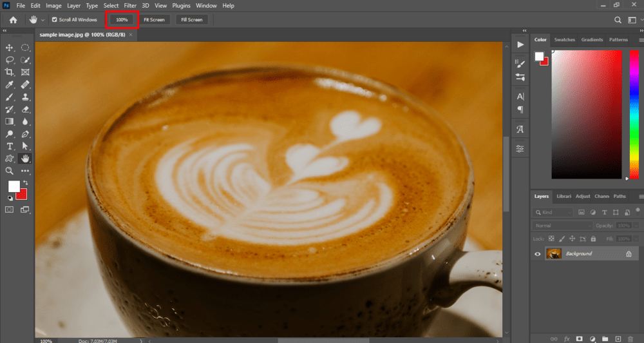
Task: Collapse the left toolbar double arrow
Action: click(5, 31)
